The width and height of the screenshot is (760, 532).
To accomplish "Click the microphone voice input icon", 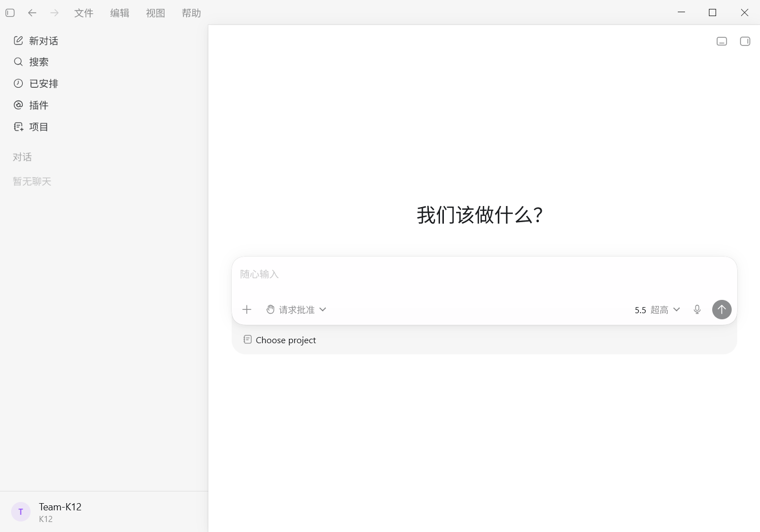I will pos(697,309).
